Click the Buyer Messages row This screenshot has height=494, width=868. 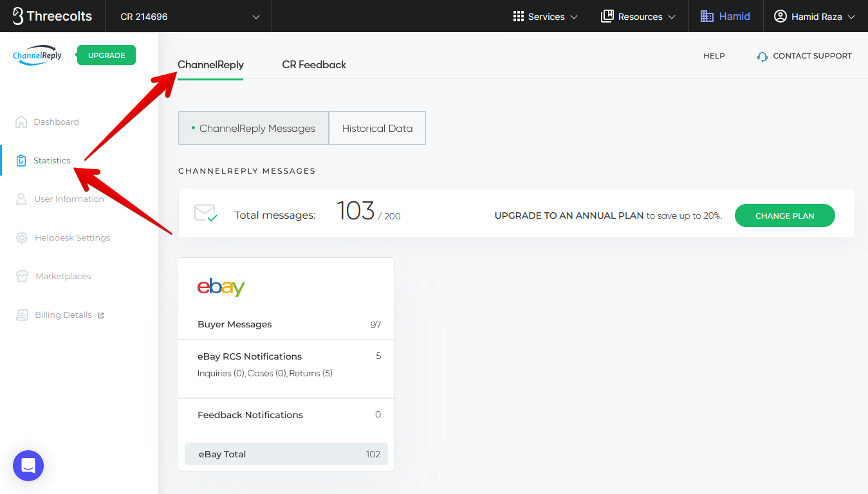coord(286,324)
